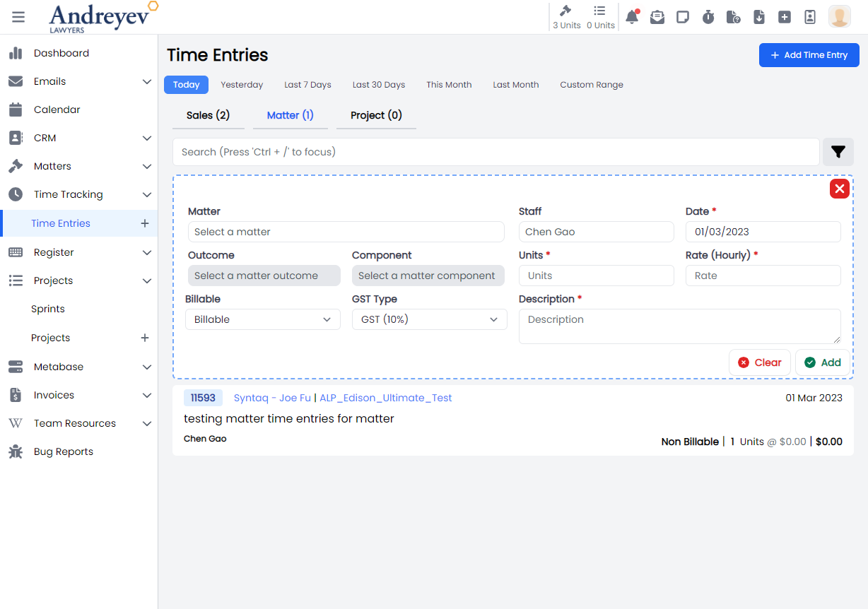Click the file download icon

(759, 17)
